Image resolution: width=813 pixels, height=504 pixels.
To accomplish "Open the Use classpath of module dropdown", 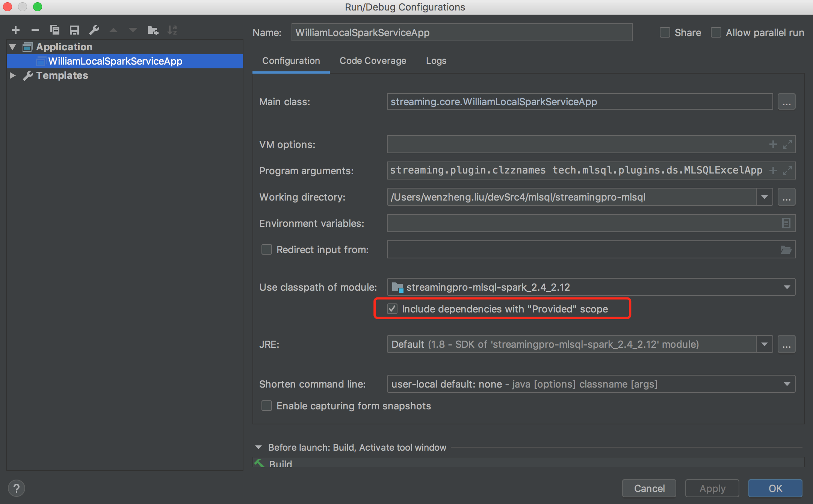I will coord(787,287).
